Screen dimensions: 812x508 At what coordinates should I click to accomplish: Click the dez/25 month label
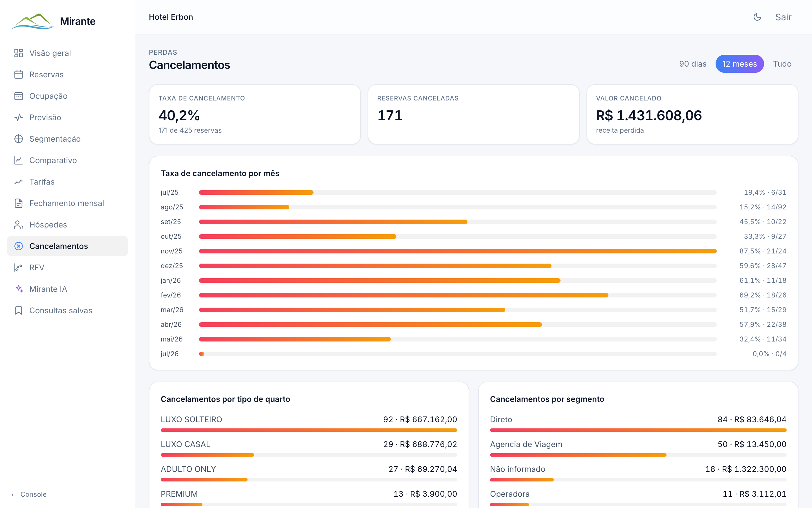tap(172, 266)
